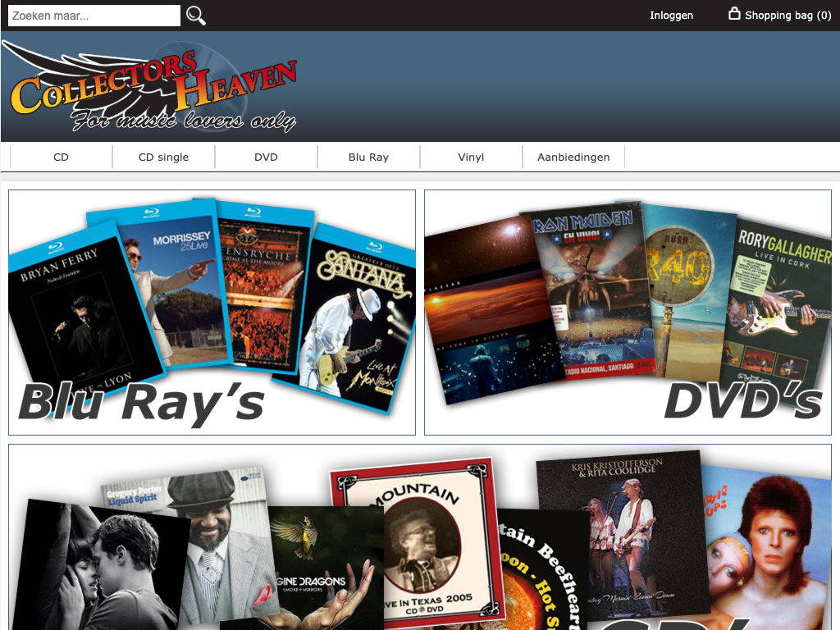Open the Inloggen login link

pos(671,16)
